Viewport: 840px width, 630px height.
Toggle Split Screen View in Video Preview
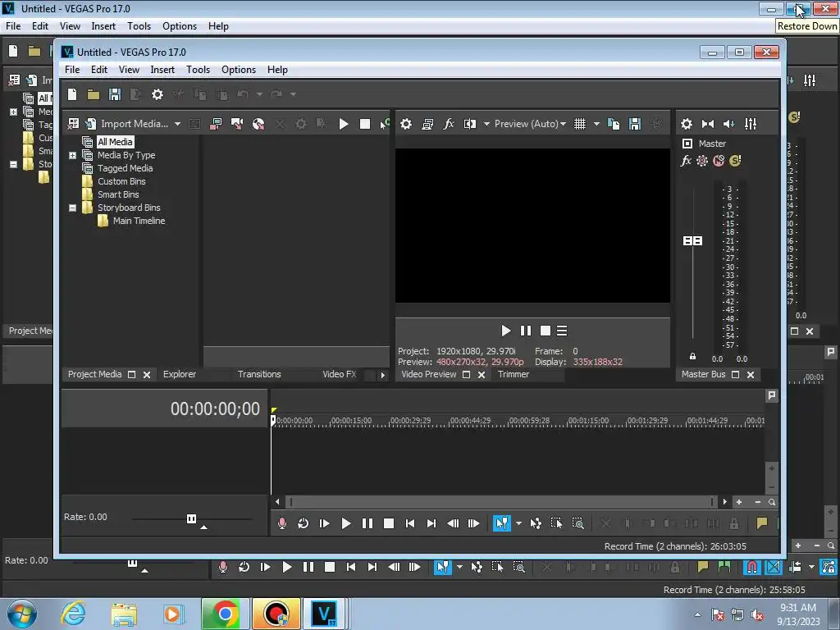[470, 124]
